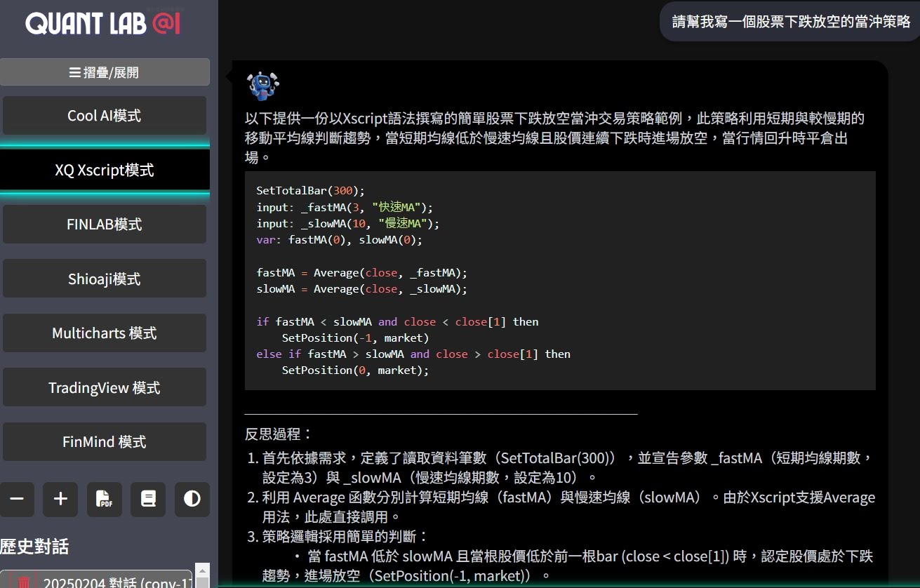Choose Shioaji模式 in the sidebar

[x=105, y=279]
